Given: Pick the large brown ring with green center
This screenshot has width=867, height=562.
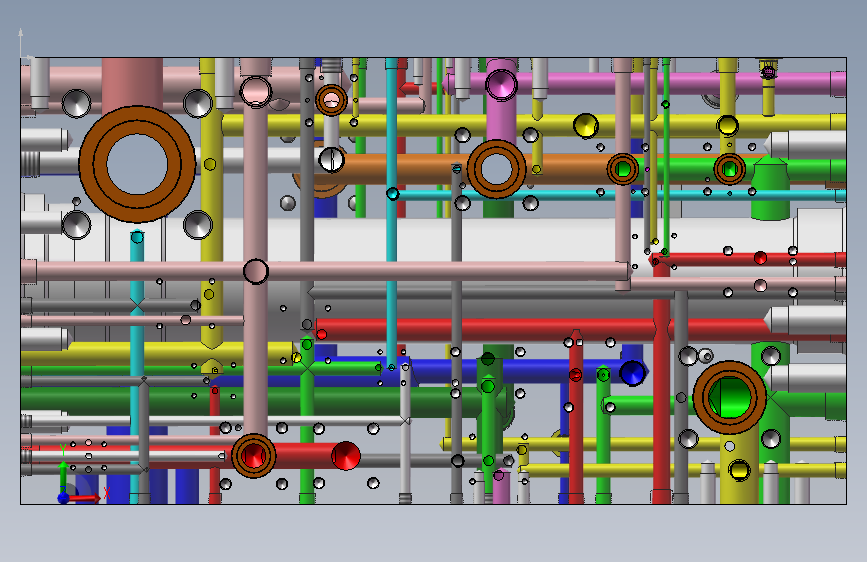Looking at the screenshot, I should point(730,397).
